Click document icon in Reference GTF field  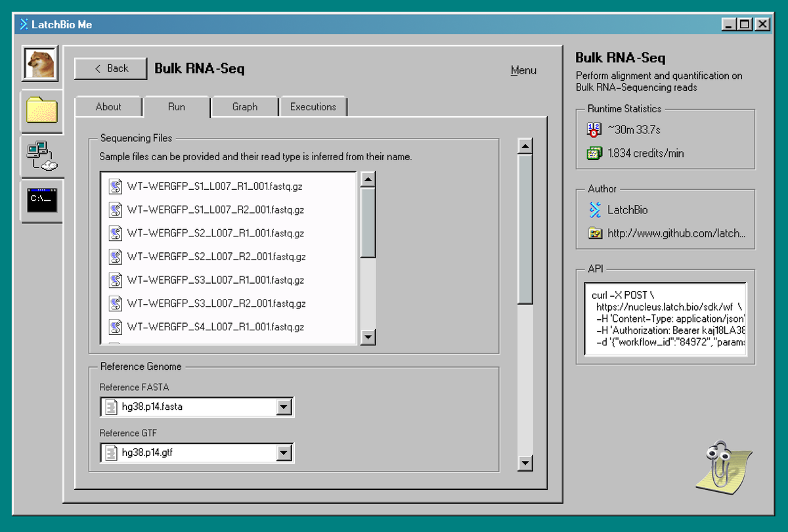(112, 453)
